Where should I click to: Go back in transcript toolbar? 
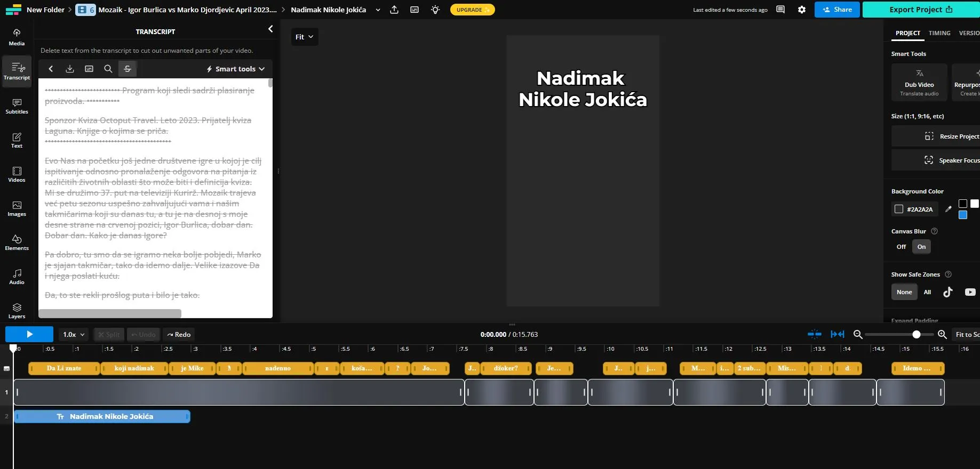51,69
